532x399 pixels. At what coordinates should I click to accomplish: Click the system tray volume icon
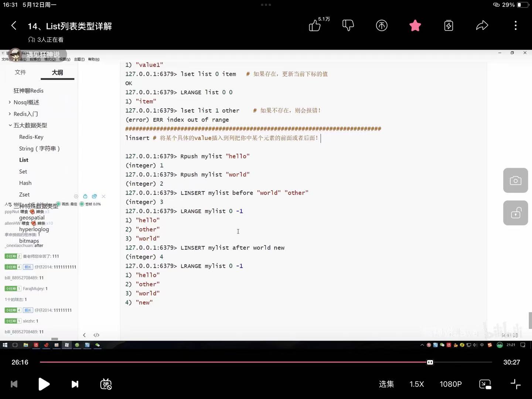pyautogui.click(x=475, y=345)
